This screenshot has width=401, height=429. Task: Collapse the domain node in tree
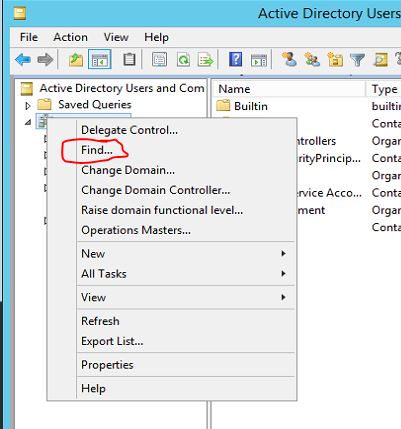click(28, 122)
